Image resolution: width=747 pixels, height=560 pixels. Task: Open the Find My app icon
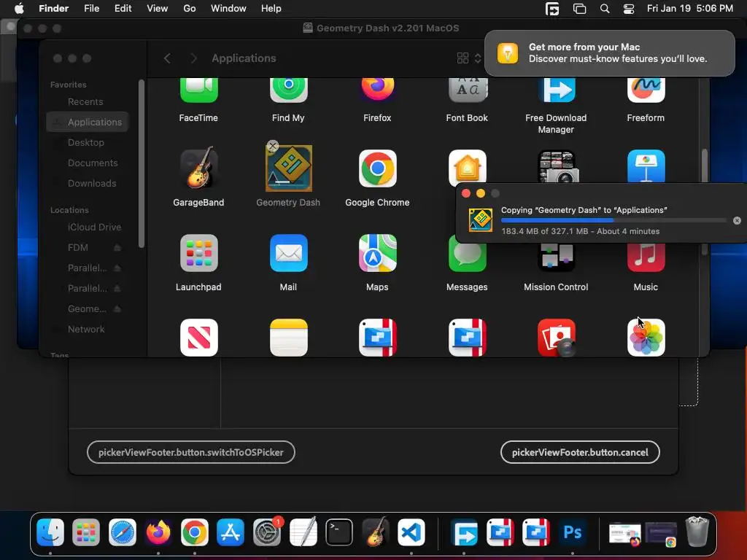click(x=288, y=90)
